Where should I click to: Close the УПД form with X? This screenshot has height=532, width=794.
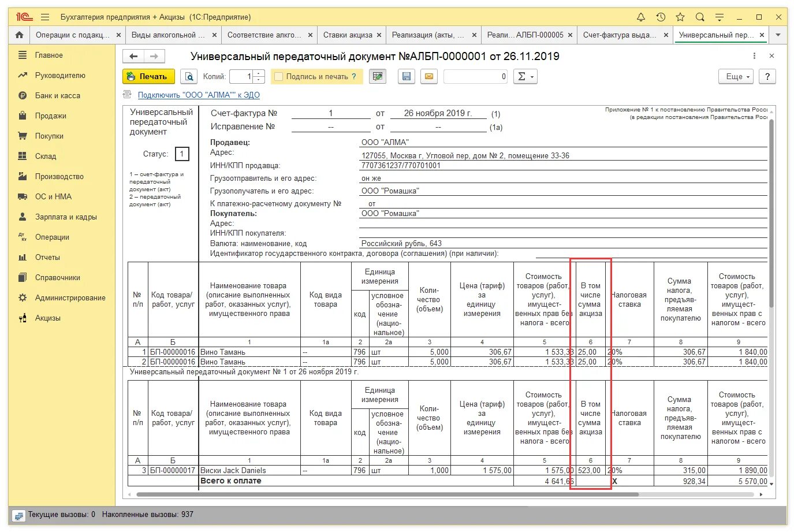(x=771, y=56)
